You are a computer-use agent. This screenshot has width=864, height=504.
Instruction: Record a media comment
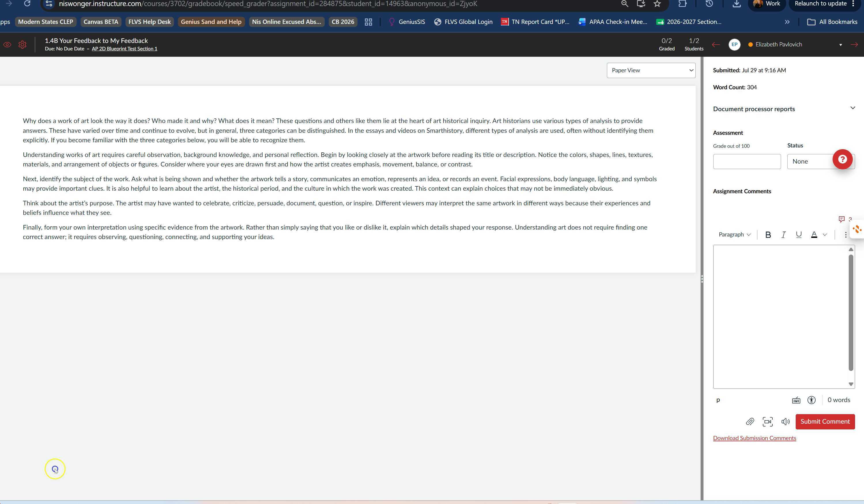pos(768,422)
